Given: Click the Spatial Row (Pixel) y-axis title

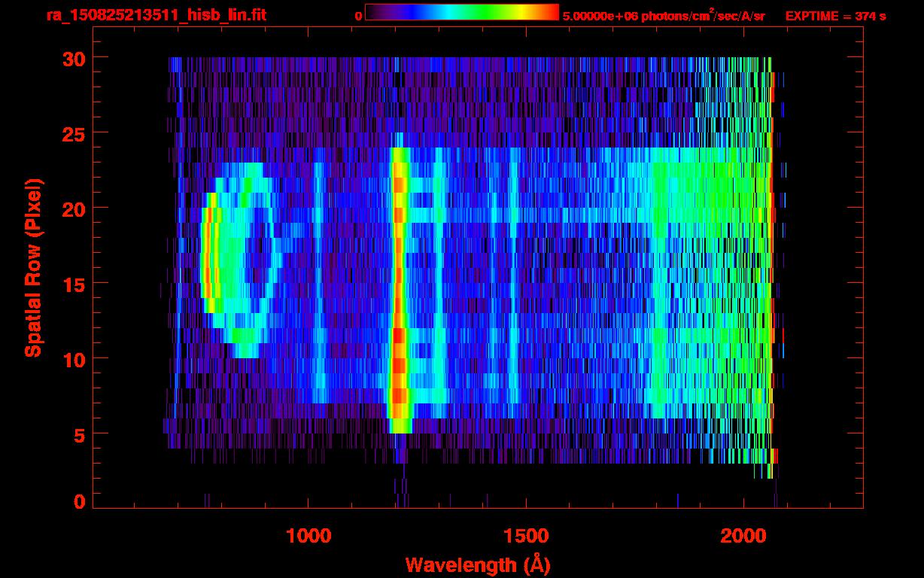Looking at the screenshot, I should pos(33,267).
